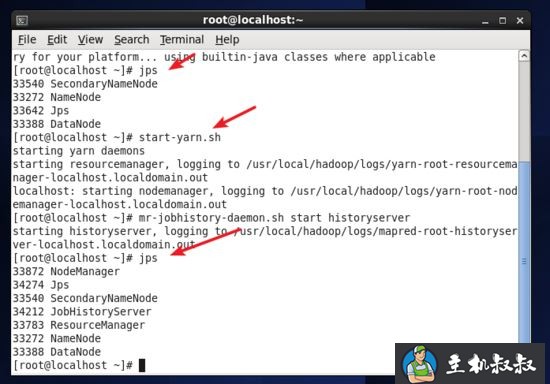550x384 pixels.
Task: Click the 'start-yarn.sh' command text
Action: point(180,137)
